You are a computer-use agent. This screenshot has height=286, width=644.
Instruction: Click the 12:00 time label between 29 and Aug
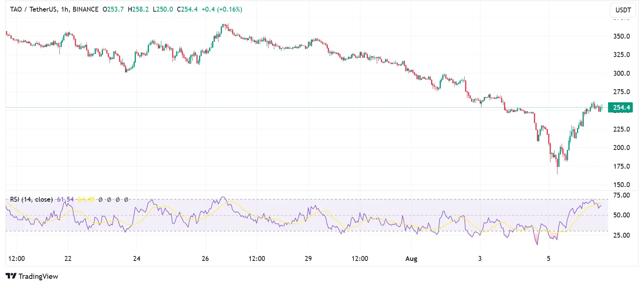click(x=360, y=259)
